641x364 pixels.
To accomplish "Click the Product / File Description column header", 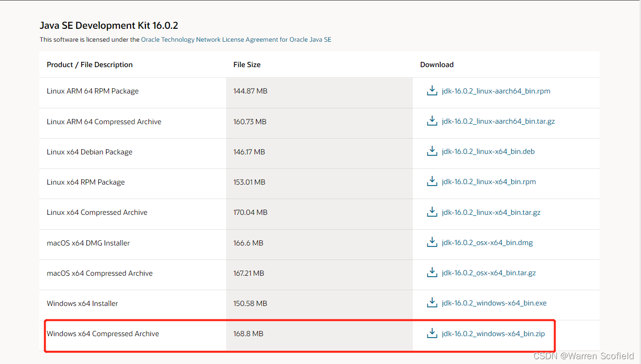I will click(x=90, y=65).
